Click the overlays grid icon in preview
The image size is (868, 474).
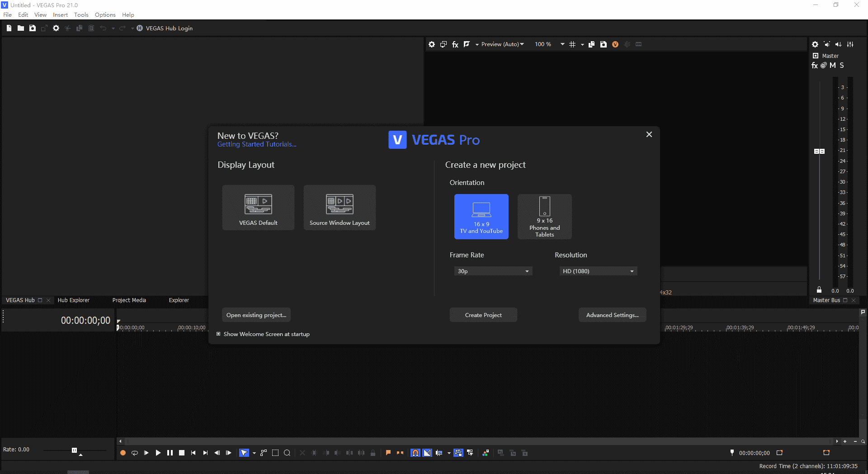point(572,44)
